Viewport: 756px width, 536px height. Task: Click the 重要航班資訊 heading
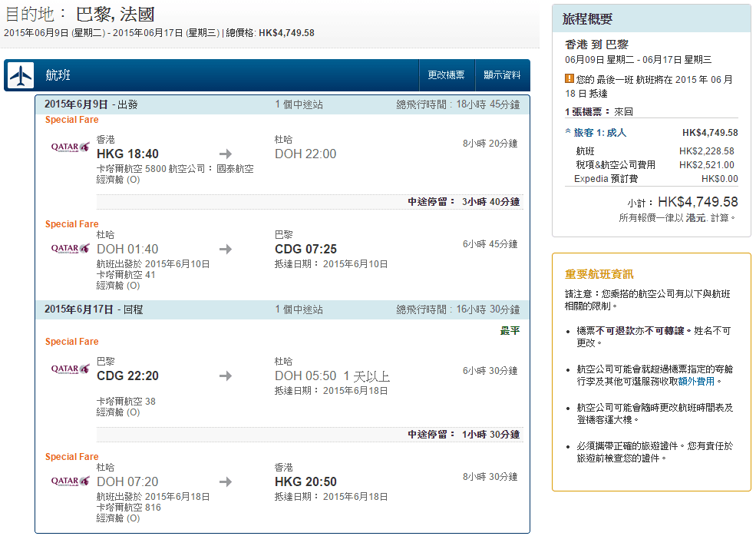point(599,274)
